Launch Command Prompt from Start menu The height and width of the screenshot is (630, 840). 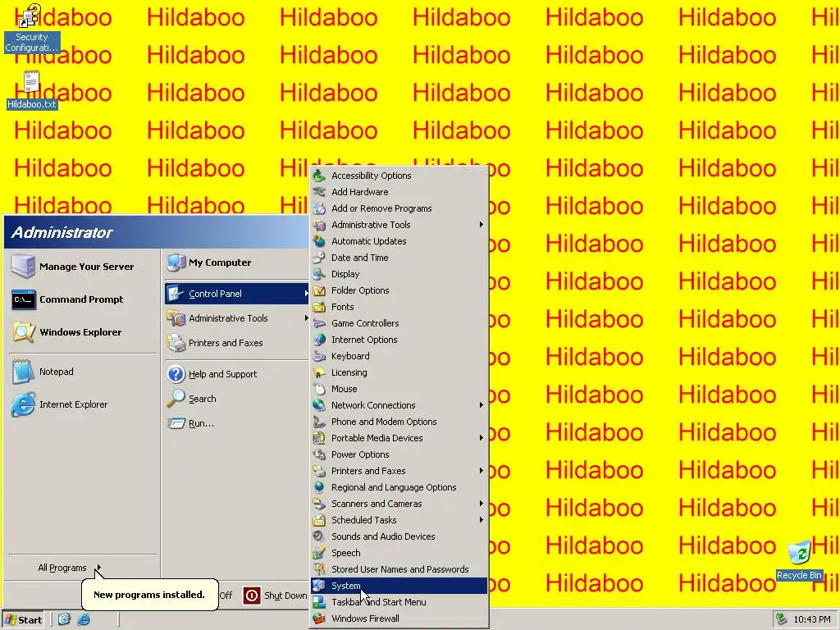point(83,299)
